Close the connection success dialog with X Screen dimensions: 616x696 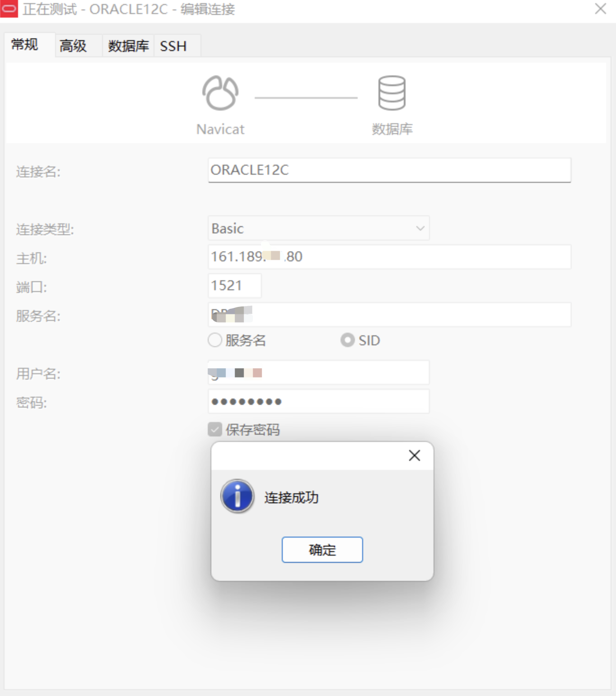414,455
